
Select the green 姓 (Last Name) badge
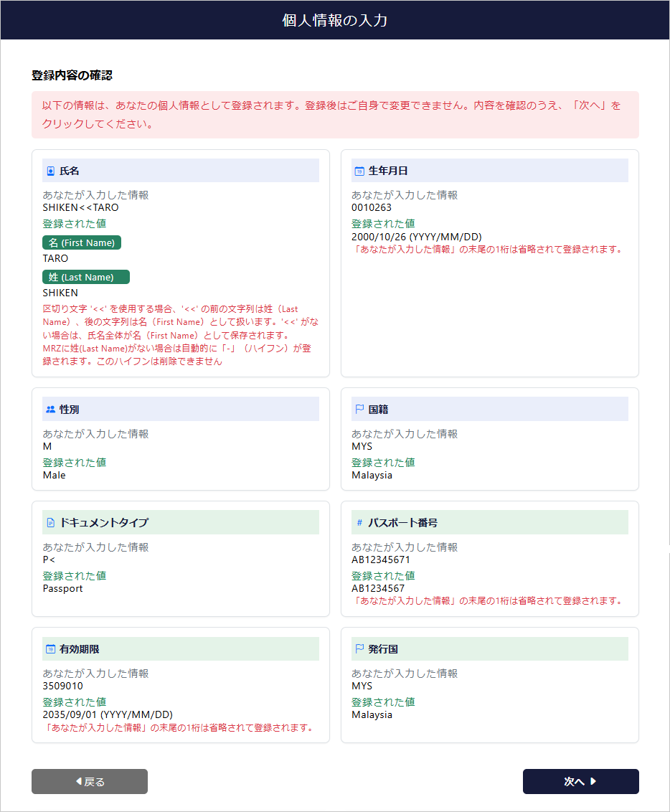(85, 278)
